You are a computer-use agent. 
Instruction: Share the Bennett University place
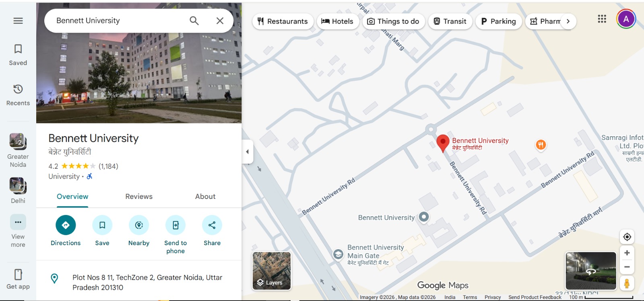(212, 231)
